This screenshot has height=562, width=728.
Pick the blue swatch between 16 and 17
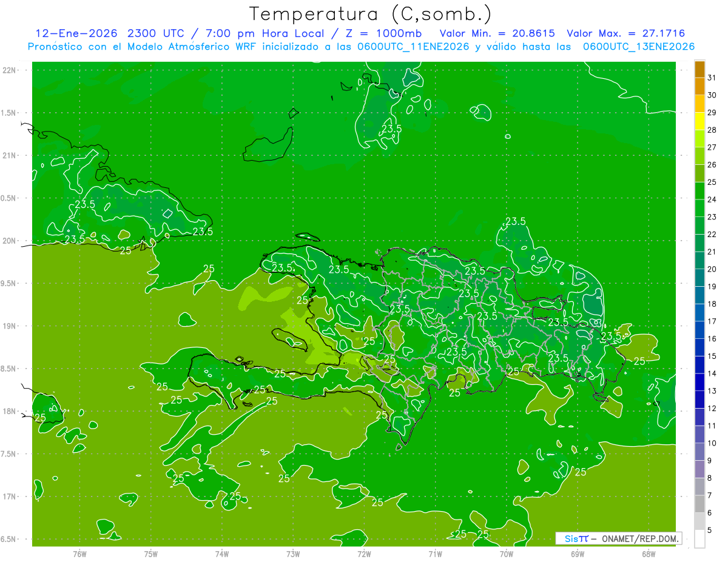pos(699,330)
